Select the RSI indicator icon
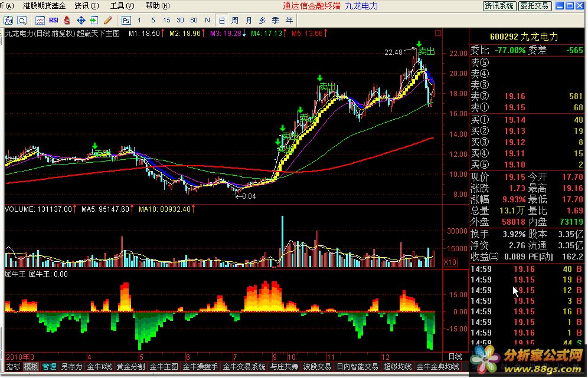The width and height of the screenshot is (588, 378). point(54,20)
